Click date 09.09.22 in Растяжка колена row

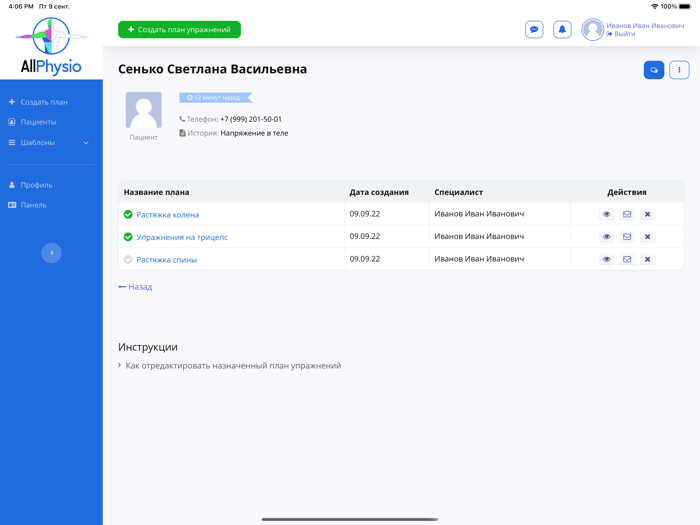(365, 214)
